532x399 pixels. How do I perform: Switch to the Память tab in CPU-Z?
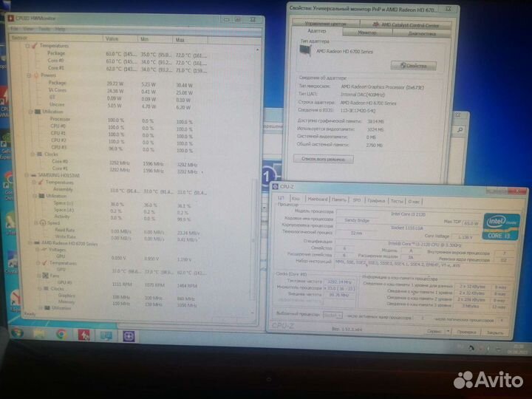338,199
